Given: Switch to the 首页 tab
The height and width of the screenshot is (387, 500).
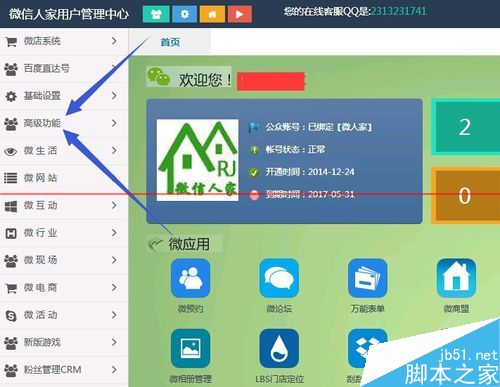Looking at the screenshot, I should coord(170,42).
